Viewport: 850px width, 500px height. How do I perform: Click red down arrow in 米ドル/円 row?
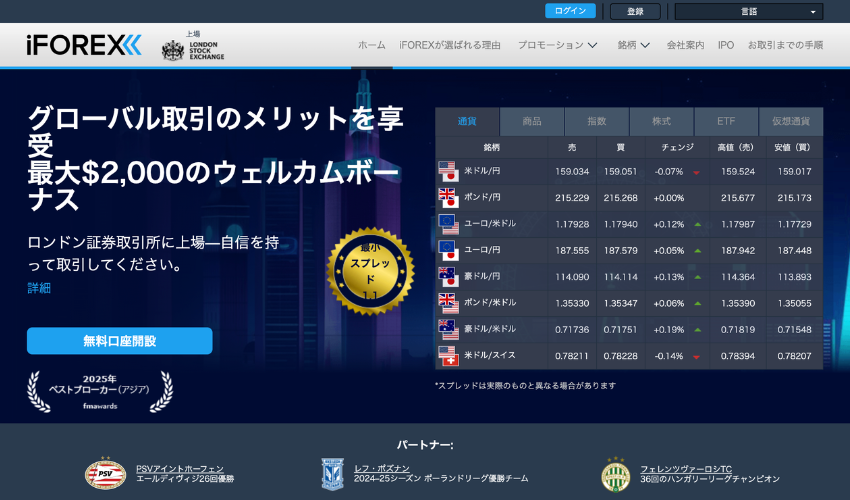(x=697, y=172)
